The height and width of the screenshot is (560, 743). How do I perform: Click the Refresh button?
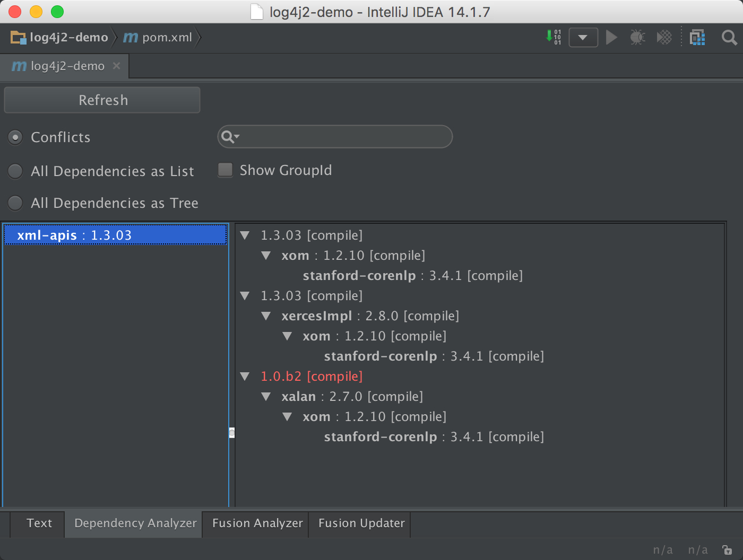(x=102, y=100)
